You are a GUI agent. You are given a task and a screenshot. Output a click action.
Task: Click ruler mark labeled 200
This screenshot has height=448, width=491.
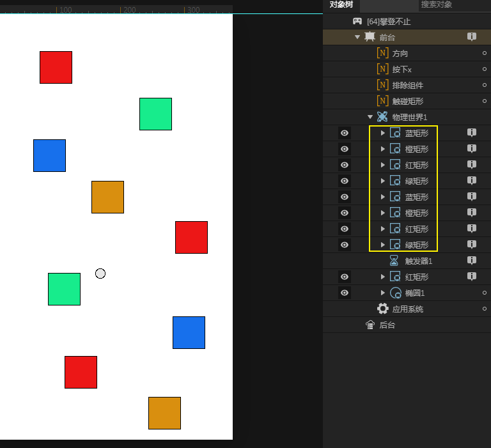129,10
